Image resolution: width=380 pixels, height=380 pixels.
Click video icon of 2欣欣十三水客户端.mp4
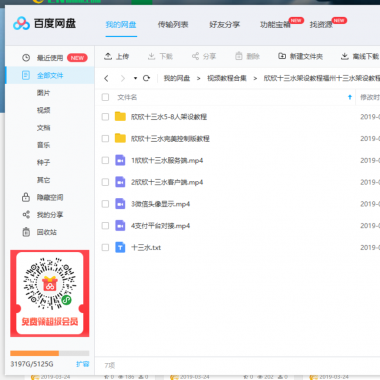(120, 182)
